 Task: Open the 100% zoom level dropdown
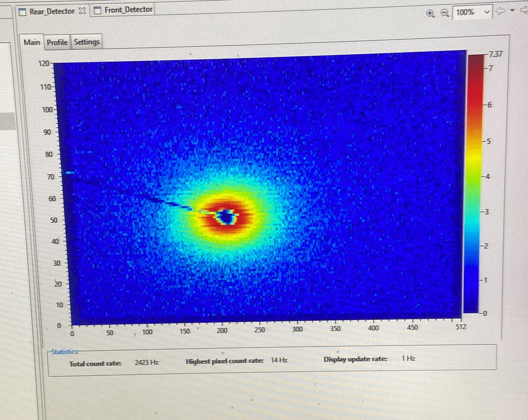pos(486,12)
